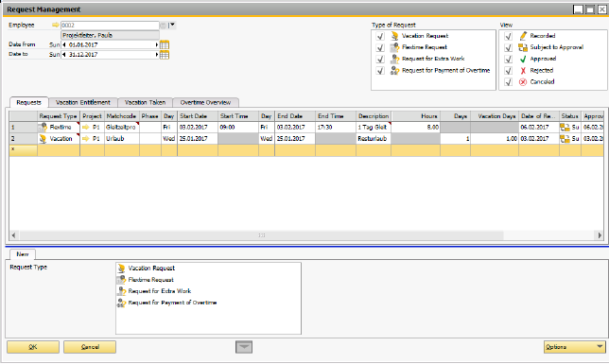Click the green Approved checkmark icon
This screenshot has height=364, width=609.
click(x=523, y=59)
